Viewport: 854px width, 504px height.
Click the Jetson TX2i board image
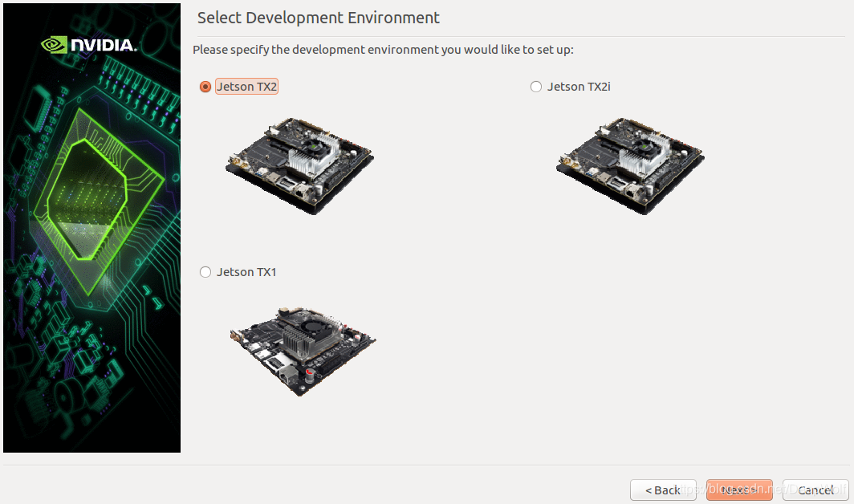(630, 165)
